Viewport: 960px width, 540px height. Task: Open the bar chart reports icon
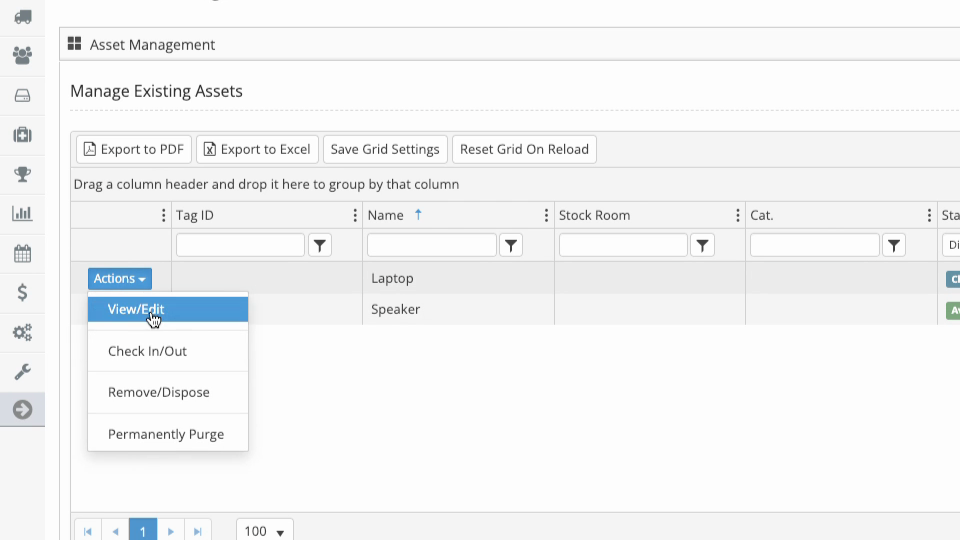click(x=23, y=213)
